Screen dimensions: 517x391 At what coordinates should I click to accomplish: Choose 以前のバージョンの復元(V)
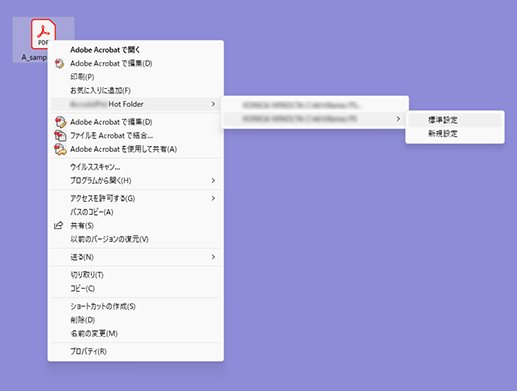pos(137,239)
